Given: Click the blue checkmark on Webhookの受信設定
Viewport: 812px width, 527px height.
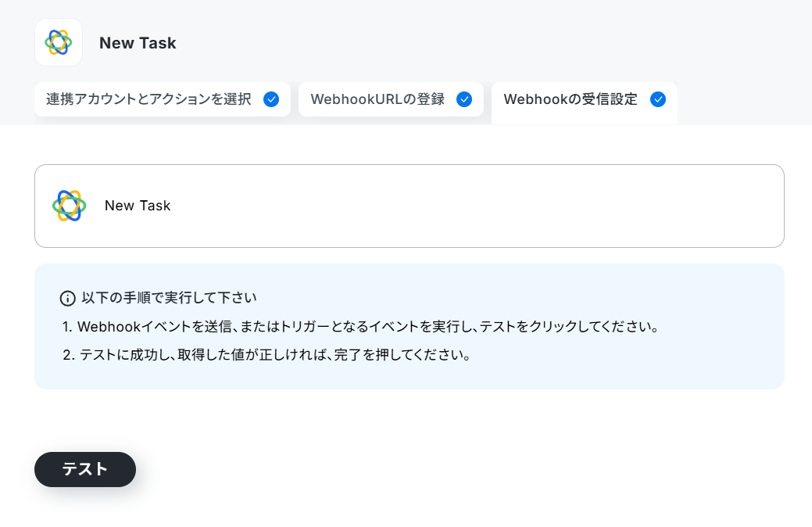Looking at the screenshot, I should (658, 99).
